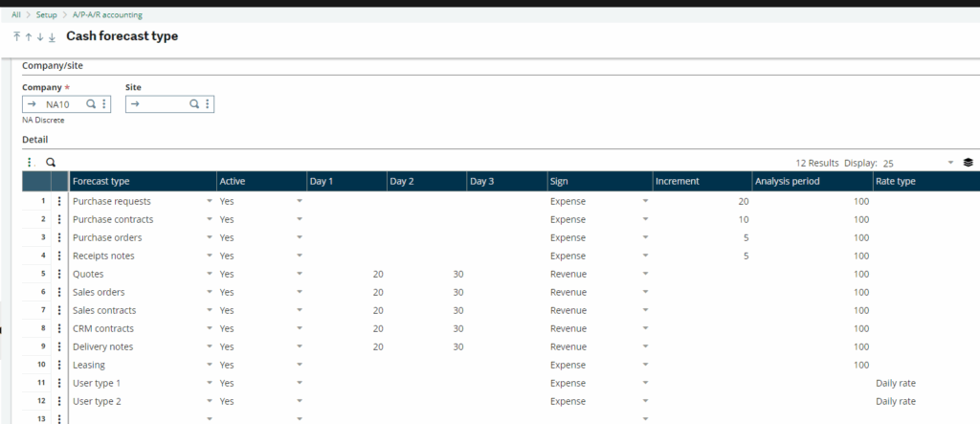Jump via Site field arrow icon

[x=135, y=104]
